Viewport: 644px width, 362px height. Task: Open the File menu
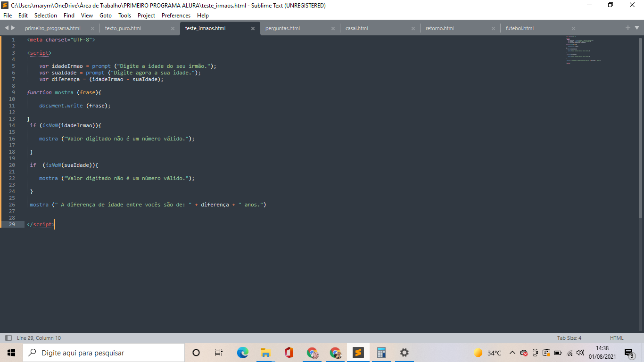tap(8, 16)
